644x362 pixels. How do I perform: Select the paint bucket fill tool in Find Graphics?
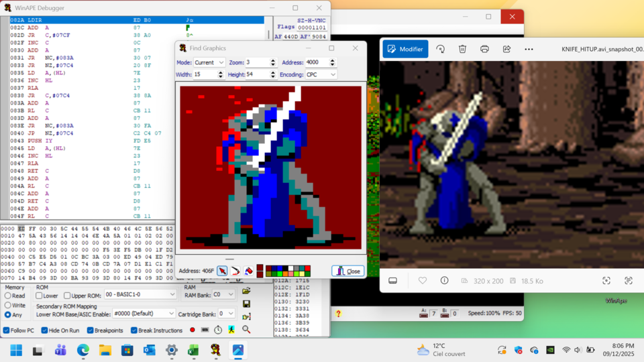click(x=248, y=271)
